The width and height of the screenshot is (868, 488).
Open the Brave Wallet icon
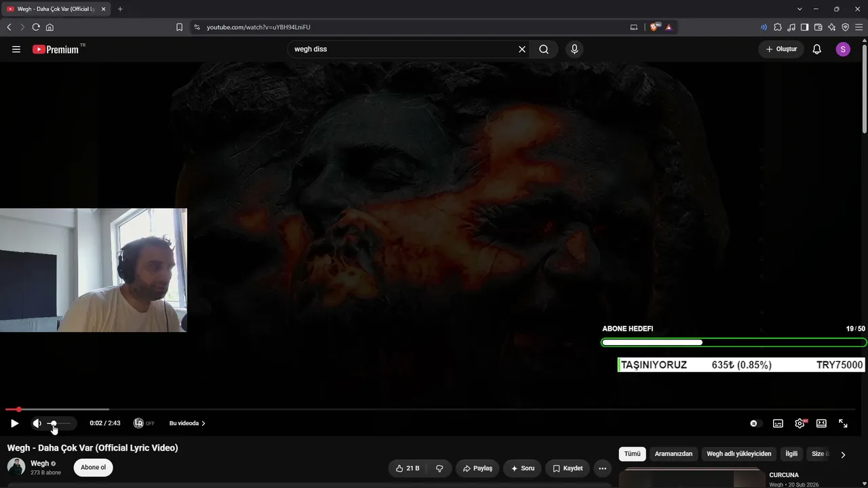[818, 27]
